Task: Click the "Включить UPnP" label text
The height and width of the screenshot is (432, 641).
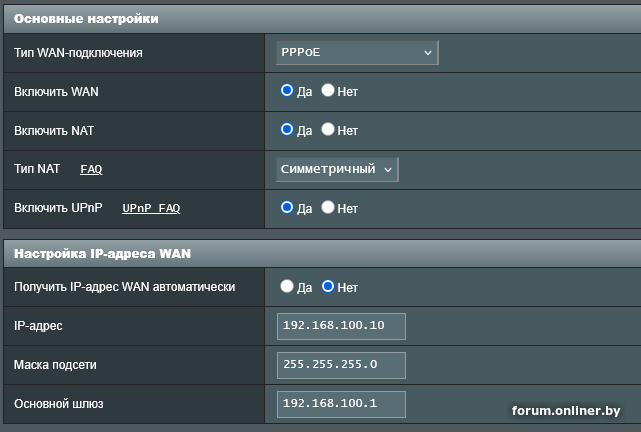Action: [58, 208]
